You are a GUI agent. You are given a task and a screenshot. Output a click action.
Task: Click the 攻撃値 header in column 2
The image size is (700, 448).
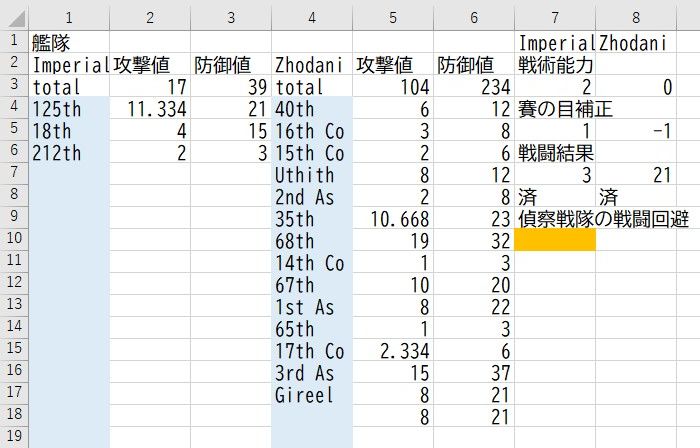click(150, 64)
